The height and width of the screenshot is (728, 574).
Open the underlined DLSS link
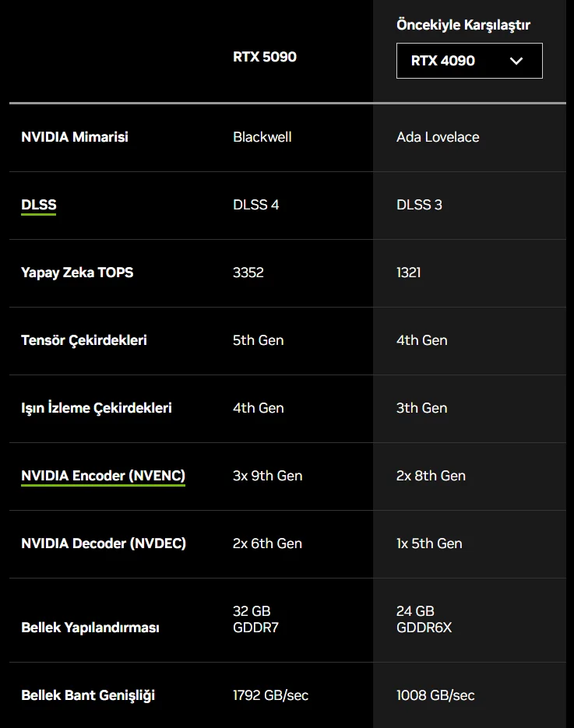[x=39, y=205]
